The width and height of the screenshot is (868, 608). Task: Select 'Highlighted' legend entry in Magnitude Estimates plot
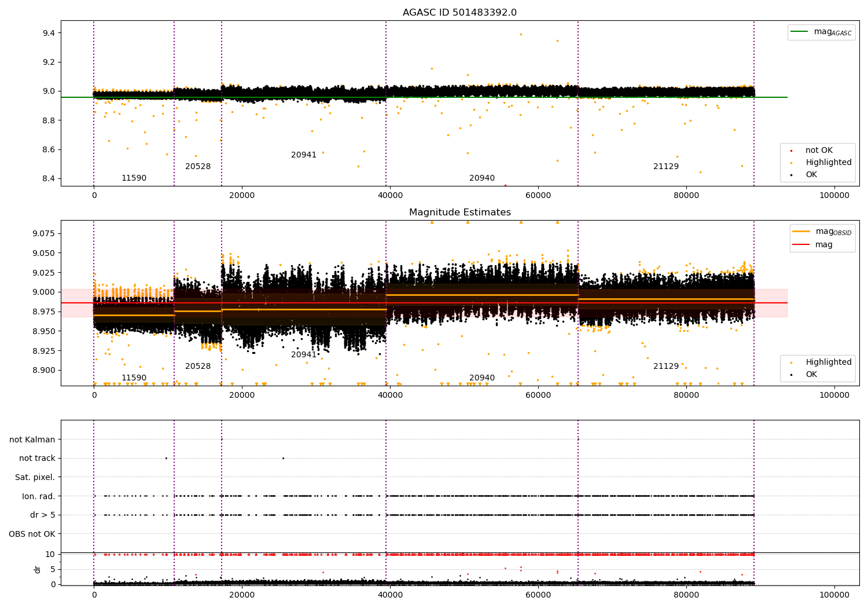[829, 362]
